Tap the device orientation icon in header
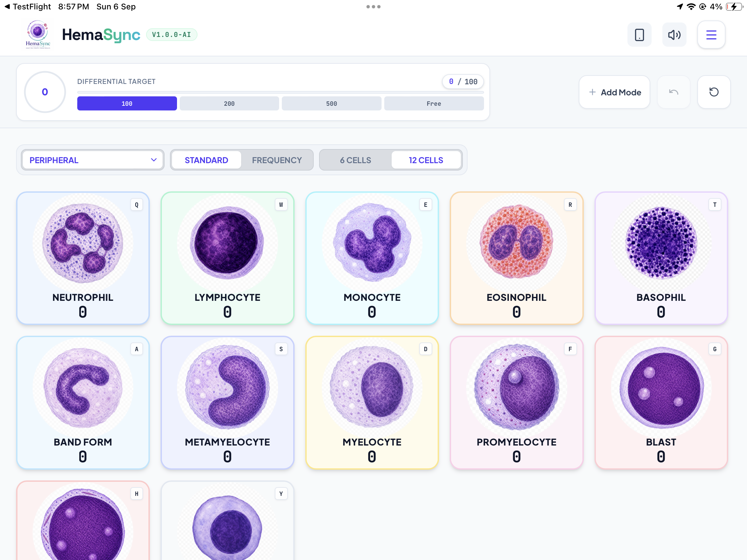 639,35
